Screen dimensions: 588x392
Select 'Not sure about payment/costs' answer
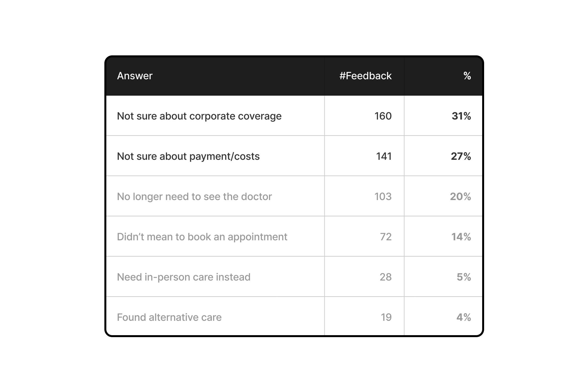click(x=188, y=156)
